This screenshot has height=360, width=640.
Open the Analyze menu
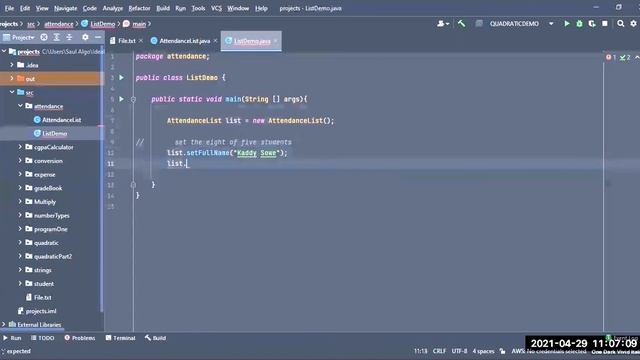[113, 8]
